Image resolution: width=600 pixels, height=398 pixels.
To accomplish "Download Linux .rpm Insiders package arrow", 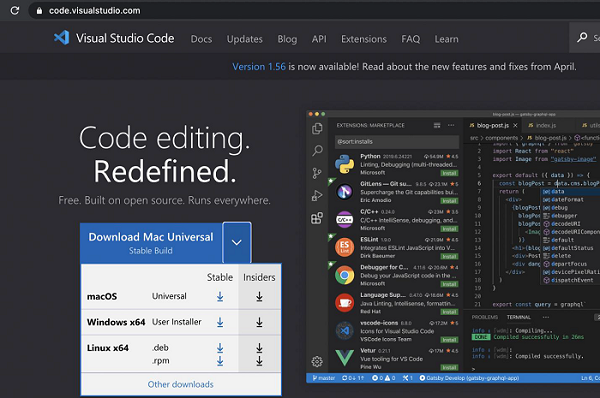I will point(259,360).
